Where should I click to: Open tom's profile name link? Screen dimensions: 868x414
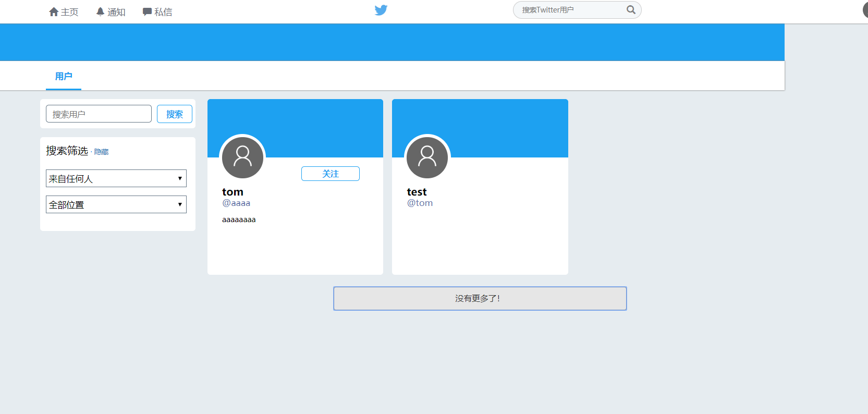pos(233,192)
